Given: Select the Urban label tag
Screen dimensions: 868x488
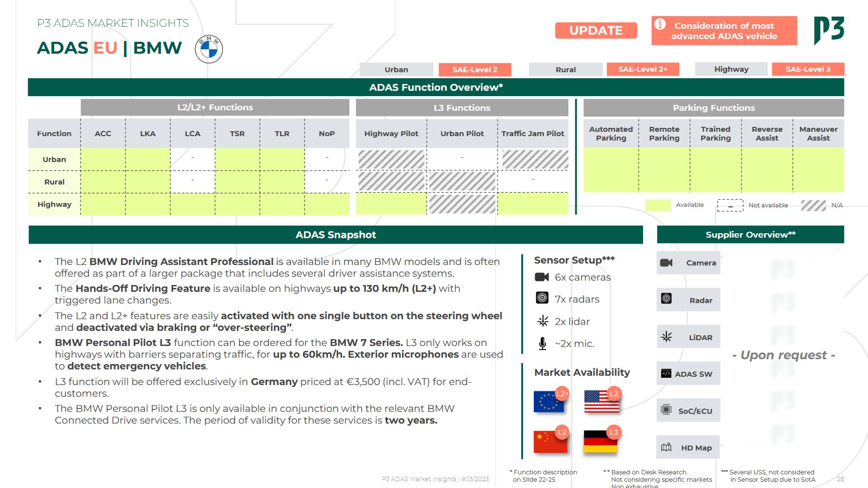Looking at the screenshot, I should click(x=396, y=69).
